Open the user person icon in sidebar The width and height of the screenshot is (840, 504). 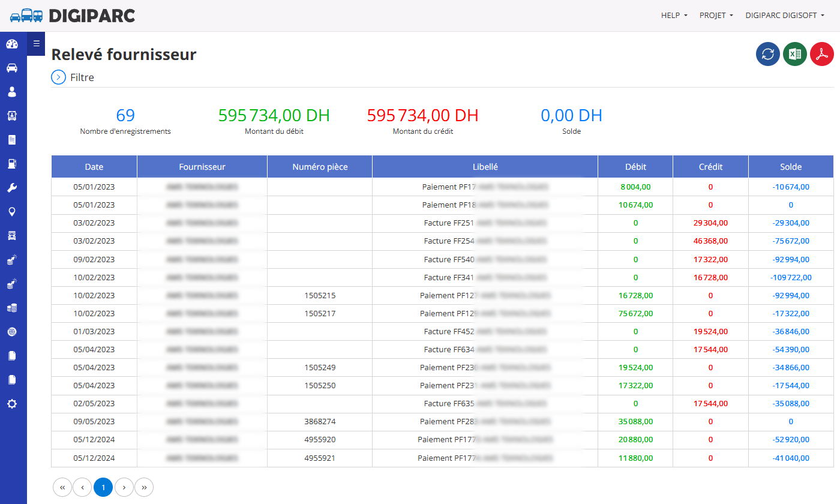(12, 92)
